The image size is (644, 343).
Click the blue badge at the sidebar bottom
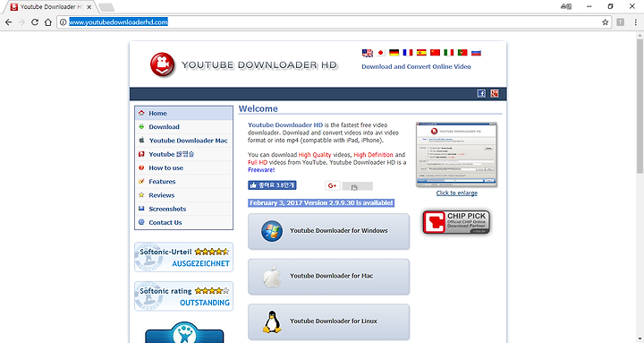pos(184,332)
